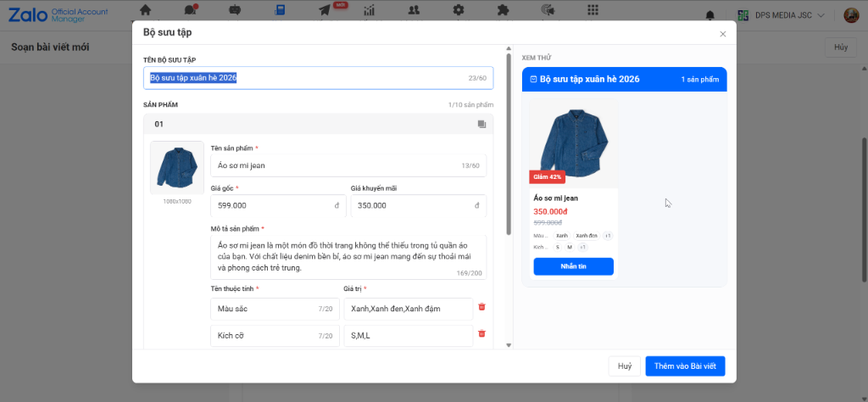Open the bar chart statistics icon
This screenshot has width=868, height=402.
click(370, 10)
